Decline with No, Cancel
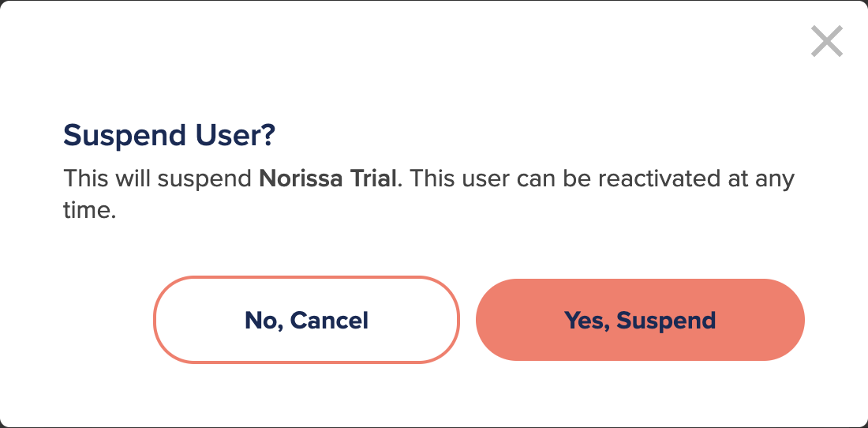Image resolution: width=868 pixels, height=428 pixels. tap(306, 320)
